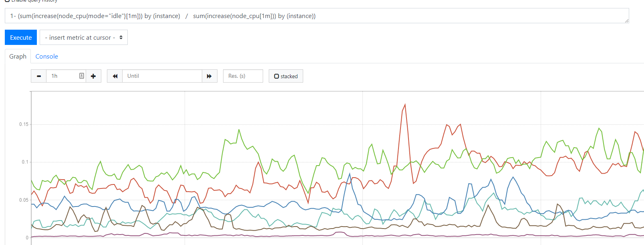The height and width of the screenshot is (245, 644).
Task: Switch to the Console tab
Action: (46, 57)
